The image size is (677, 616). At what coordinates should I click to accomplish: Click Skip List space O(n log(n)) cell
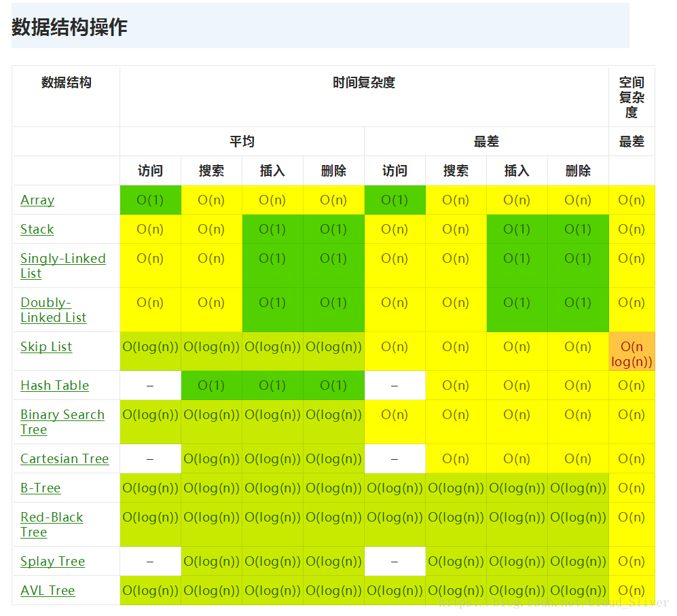tap(632, 351)
